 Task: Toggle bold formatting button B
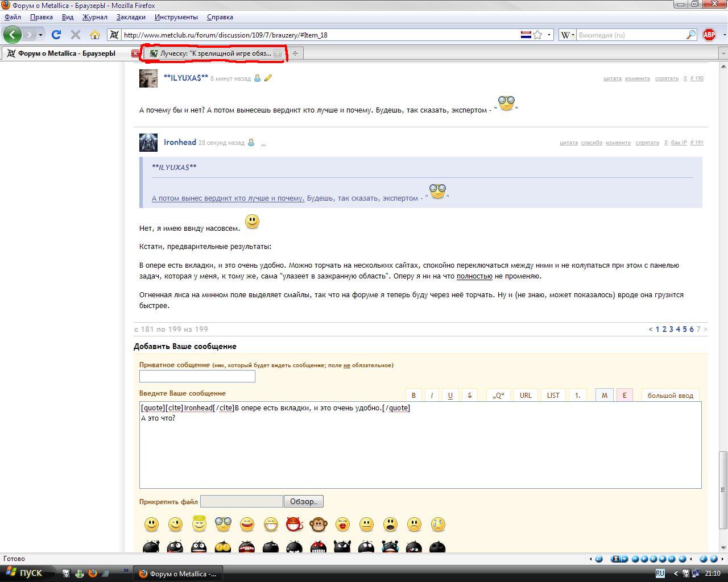tap(413, 396)
